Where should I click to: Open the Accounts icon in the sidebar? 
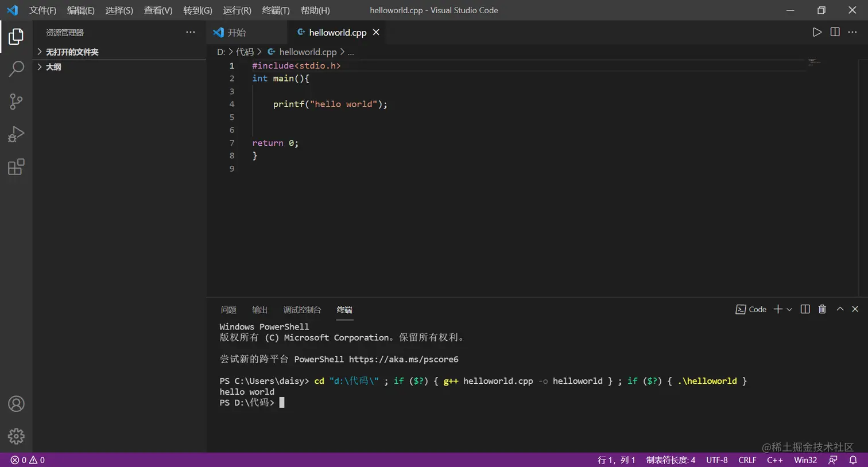(x=16, y=404)
